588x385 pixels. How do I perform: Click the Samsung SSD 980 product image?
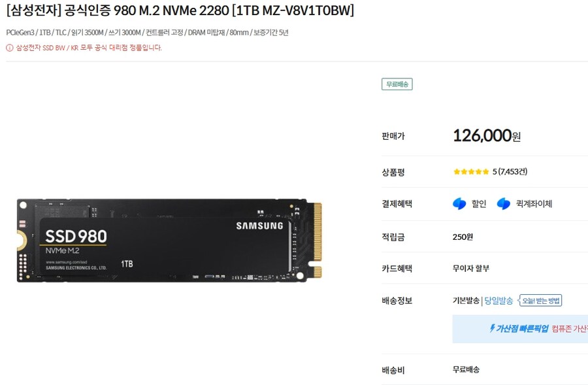click(x=169, y=240)
